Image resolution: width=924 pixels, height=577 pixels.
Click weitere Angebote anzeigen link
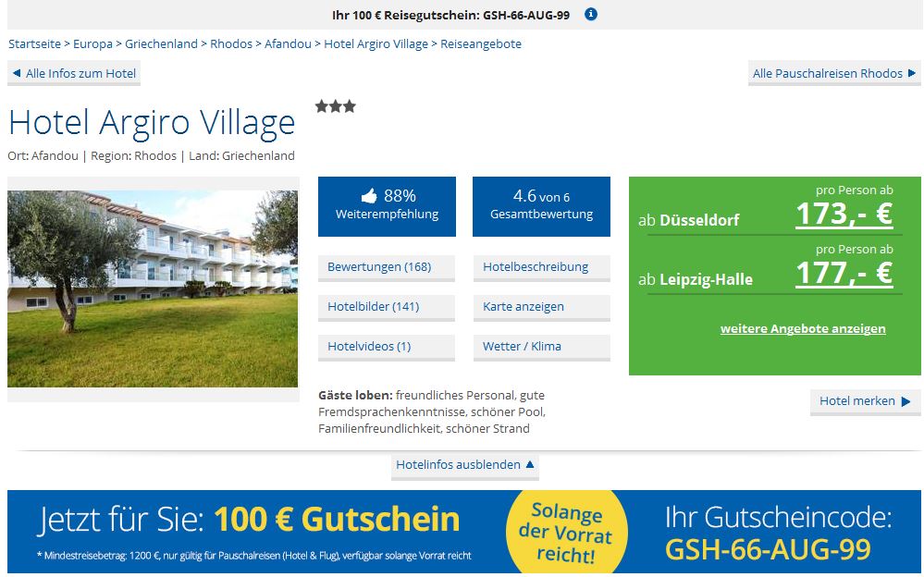click(x=803, y=328)
